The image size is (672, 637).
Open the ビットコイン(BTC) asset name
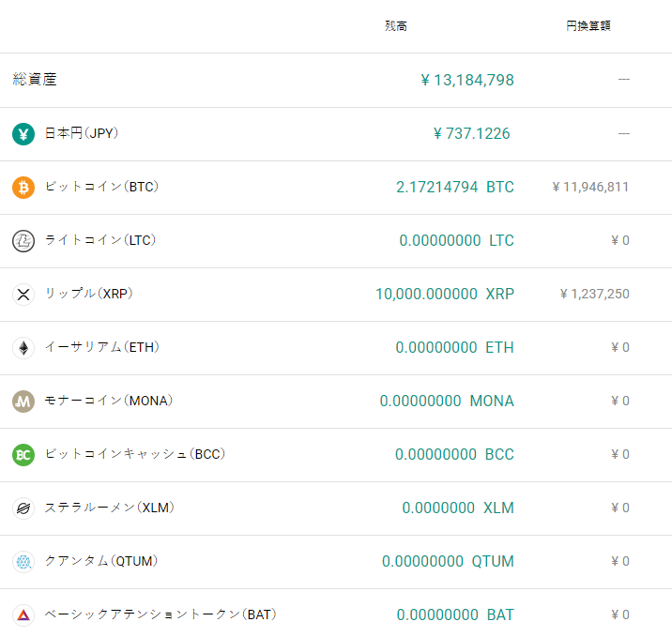[101, 188]
